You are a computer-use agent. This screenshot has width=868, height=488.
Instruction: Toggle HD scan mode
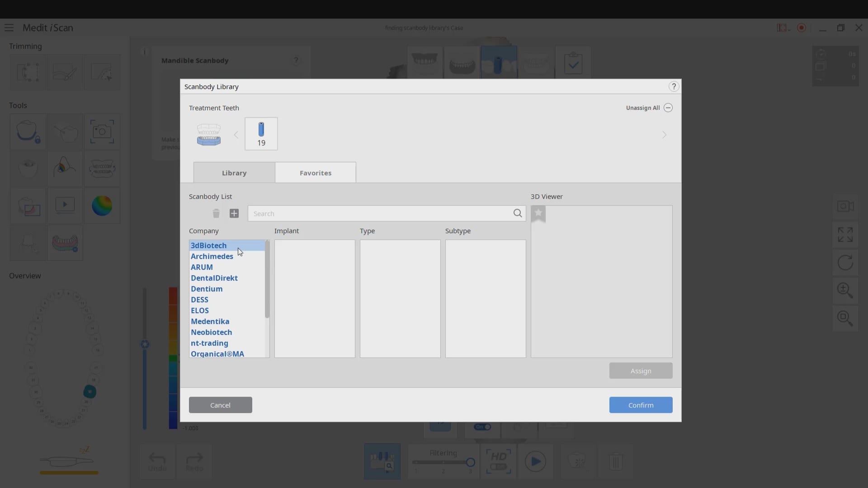(498, 461)
